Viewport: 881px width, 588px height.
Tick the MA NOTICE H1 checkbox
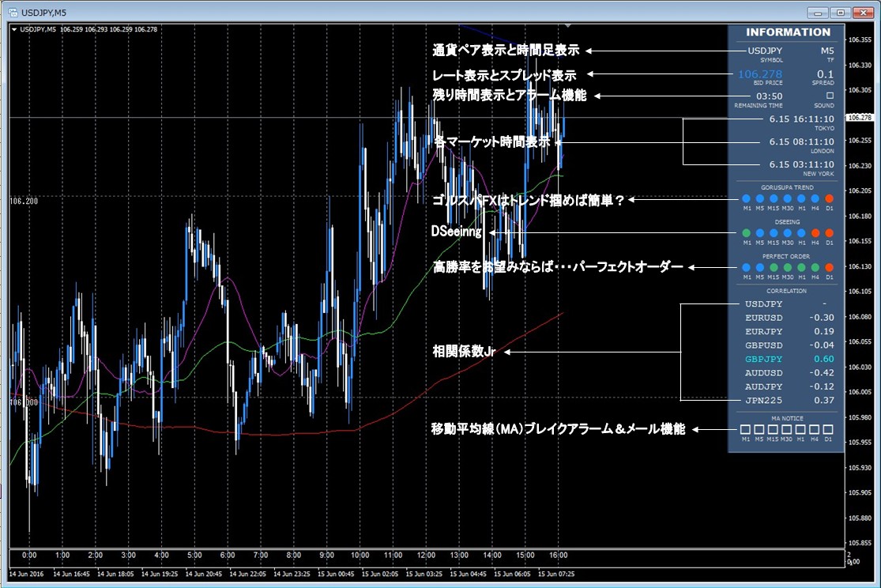(800, 429)
